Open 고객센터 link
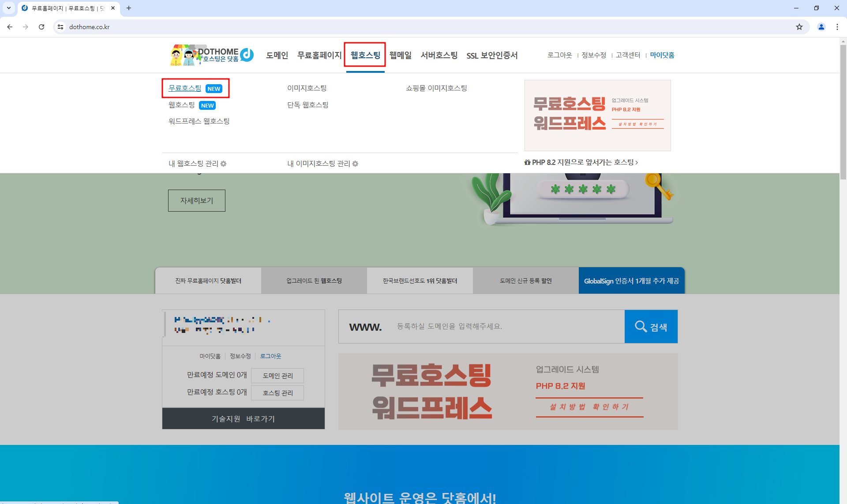Viewport: 847px width, 504px height. point(628,55)
